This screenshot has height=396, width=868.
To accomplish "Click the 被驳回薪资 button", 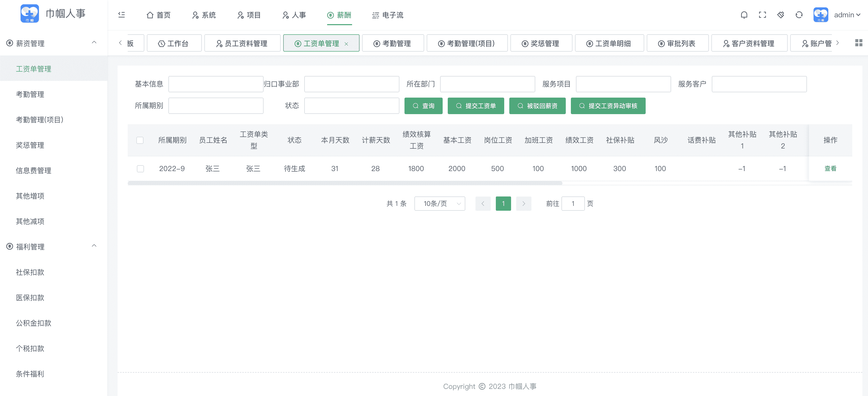I will coord(538,106).
